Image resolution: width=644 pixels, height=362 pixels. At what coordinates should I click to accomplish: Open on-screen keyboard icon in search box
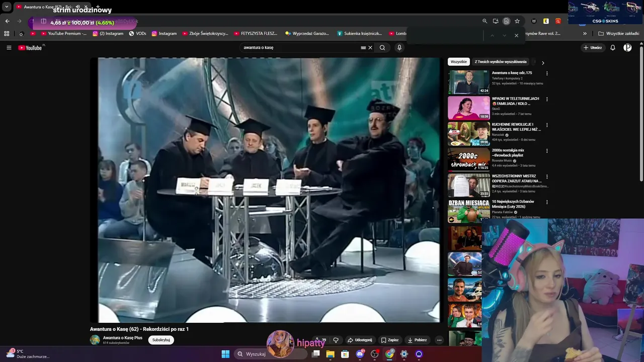[x=363, y=48]
